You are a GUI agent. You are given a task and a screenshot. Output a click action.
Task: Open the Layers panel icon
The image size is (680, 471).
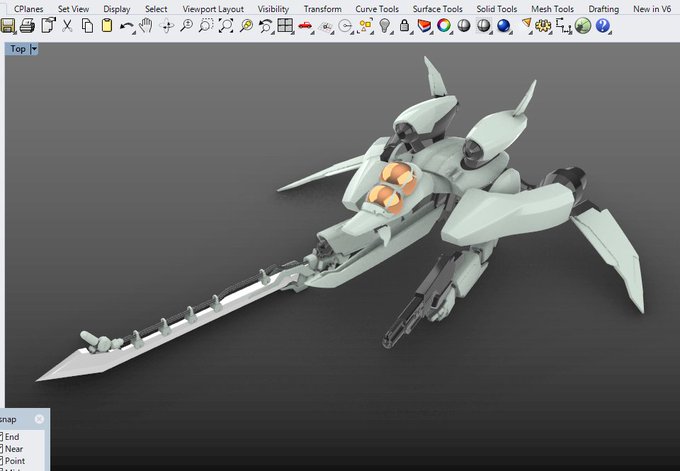click(x=424, y=26)
